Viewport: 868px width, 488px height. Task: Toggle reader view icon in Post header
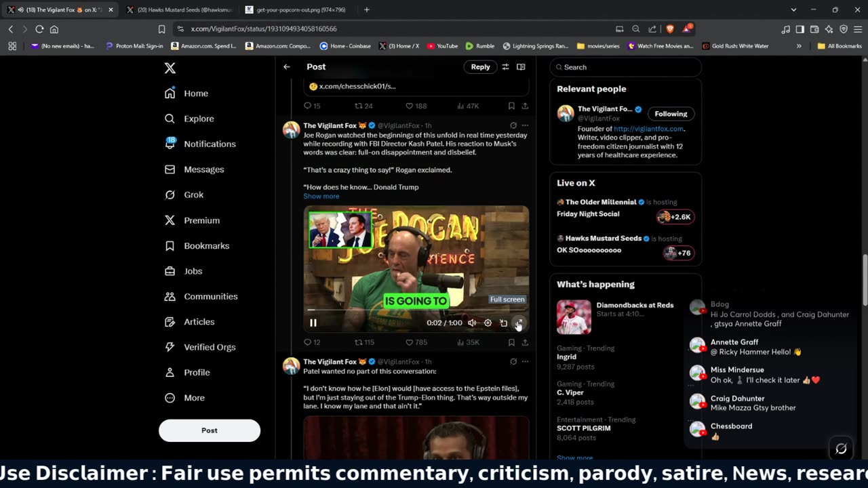521,67
